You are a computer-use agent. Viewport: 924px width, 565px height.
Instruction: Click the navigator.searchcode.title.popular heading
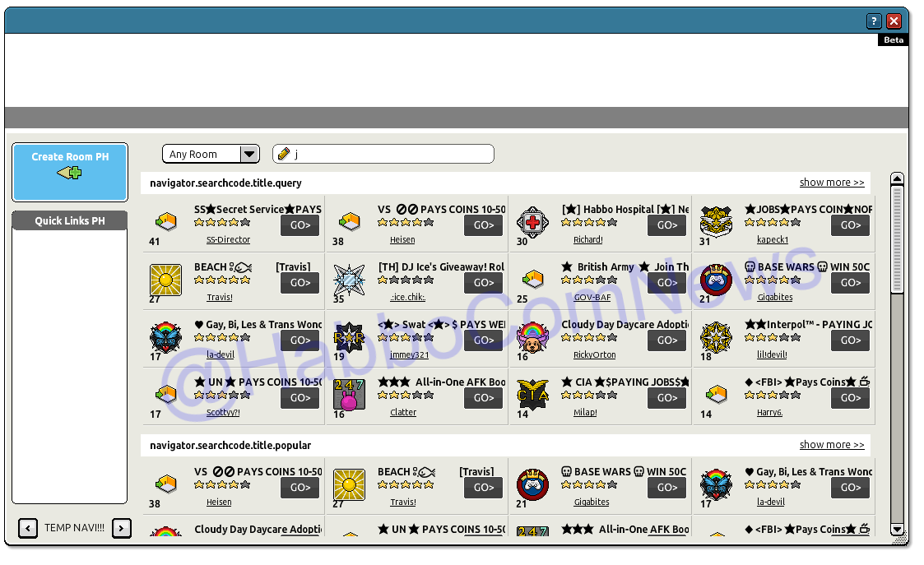pyautogui.click(x=230, y=446)
